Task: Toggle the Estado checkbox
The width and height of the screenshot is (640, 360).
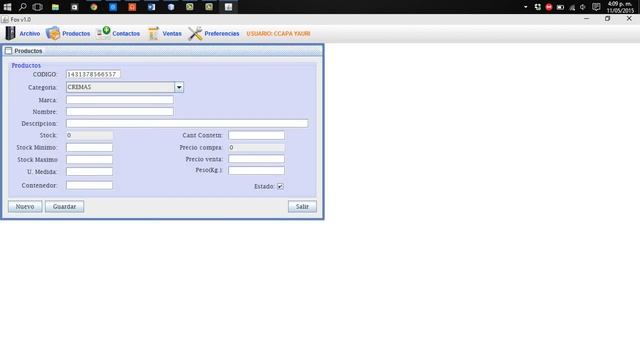Action: [280, 187]
